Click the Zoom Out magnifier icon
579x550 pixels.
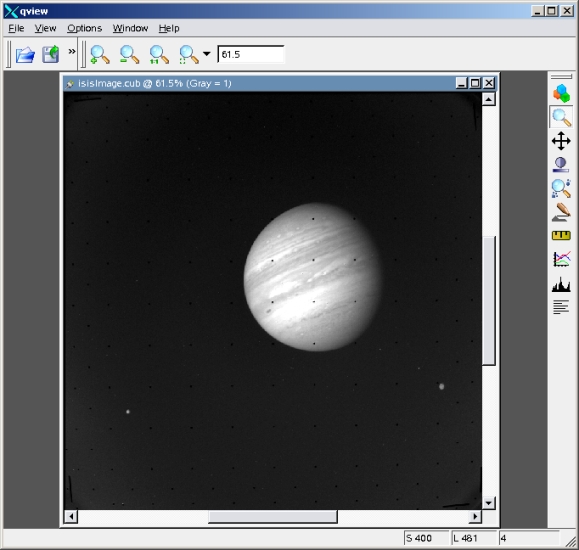tap(129, 55)
